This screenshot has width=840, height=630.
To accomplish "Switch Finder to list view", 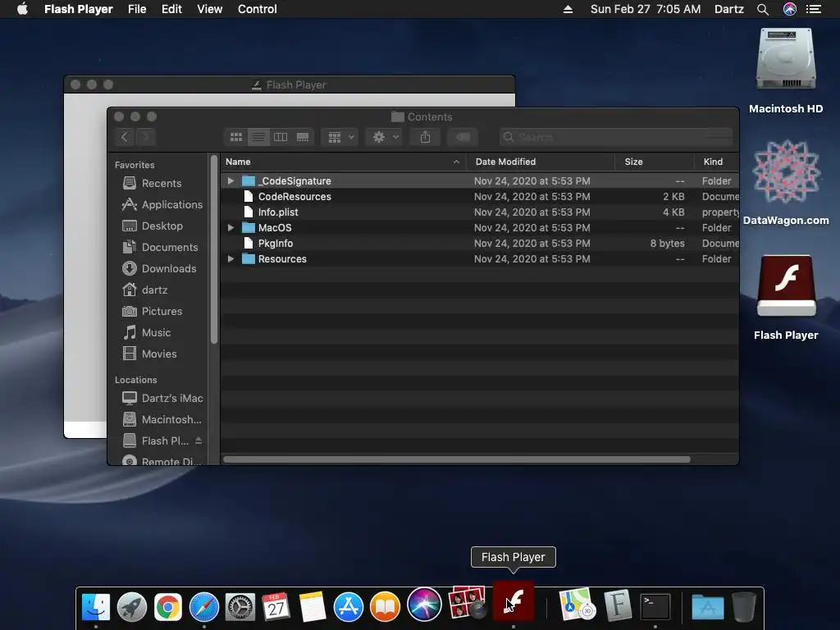I will click(258, 137).
